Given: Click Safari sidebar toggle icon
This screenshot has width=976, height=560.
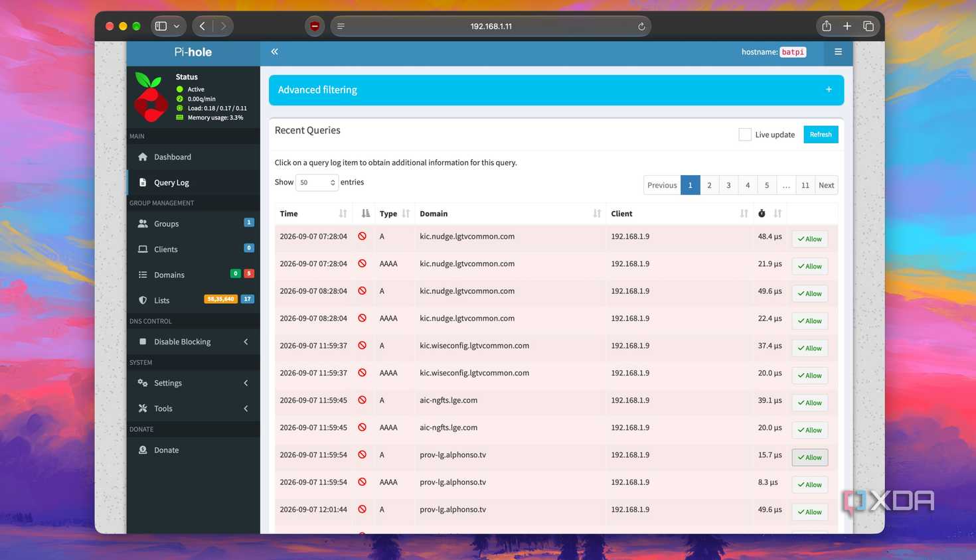Looking at the screenshot, I should (161, 26).
